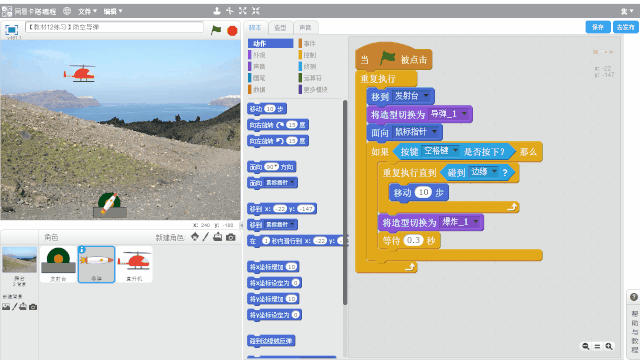Click the globe language icon in the menu bar
640x360 pixels.
coord(67,11)
